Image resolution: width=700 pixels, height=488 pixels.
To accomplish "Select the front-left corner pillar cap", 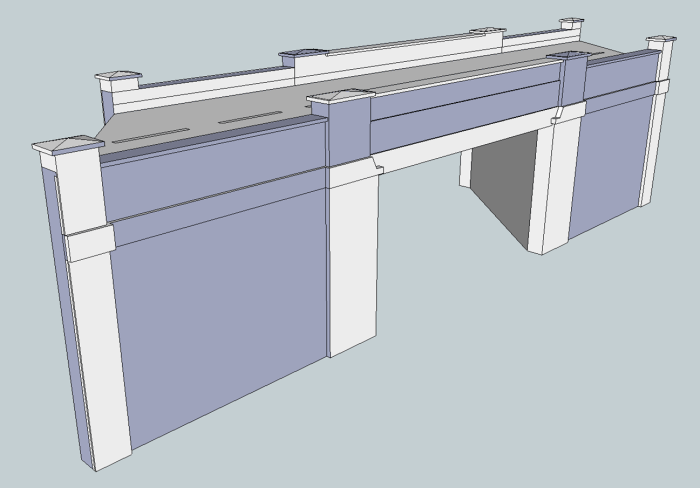I will point(68,145).
